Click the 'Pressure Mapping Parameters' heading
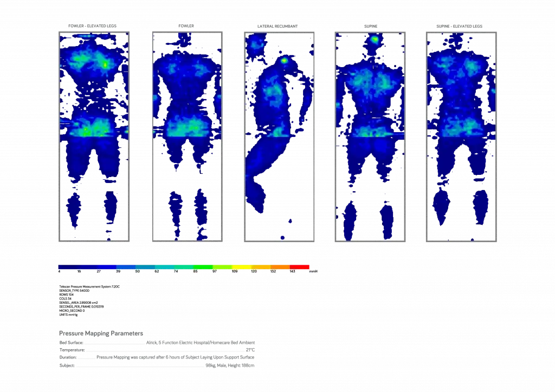 click(101, 334)
